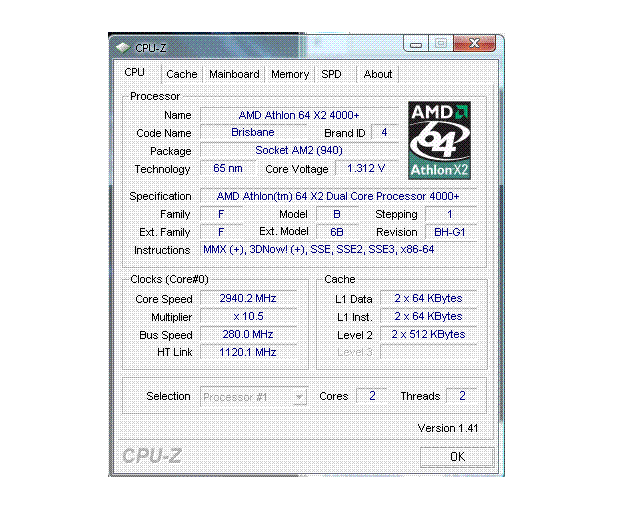The height and width of the screenshot is (512, 640).
Task: Select the CPU tab
Action: point(135,73)
